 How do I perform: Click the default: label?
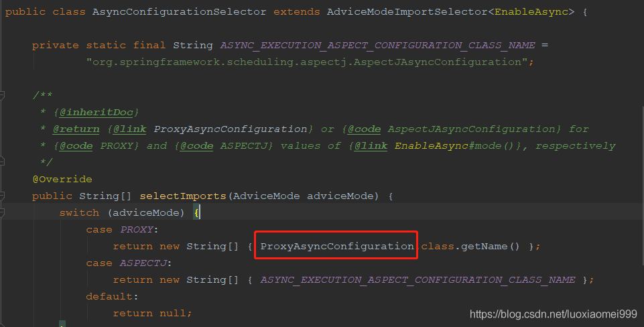(x=112, y=297)
